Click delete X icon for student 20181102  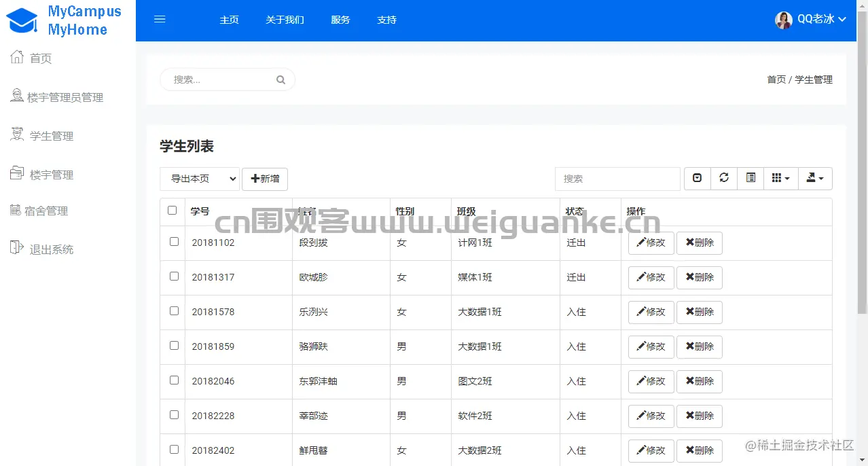click(689, 243)
